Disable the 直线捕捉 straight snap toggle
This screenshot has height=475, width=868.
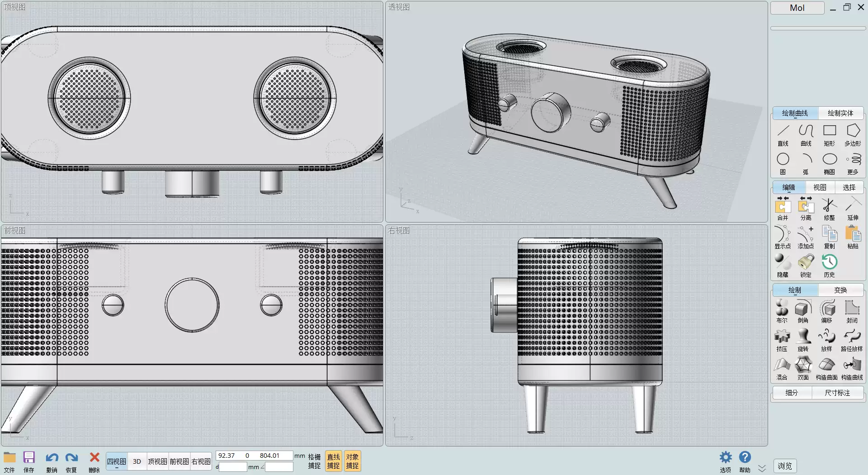[x=333, y=461]
